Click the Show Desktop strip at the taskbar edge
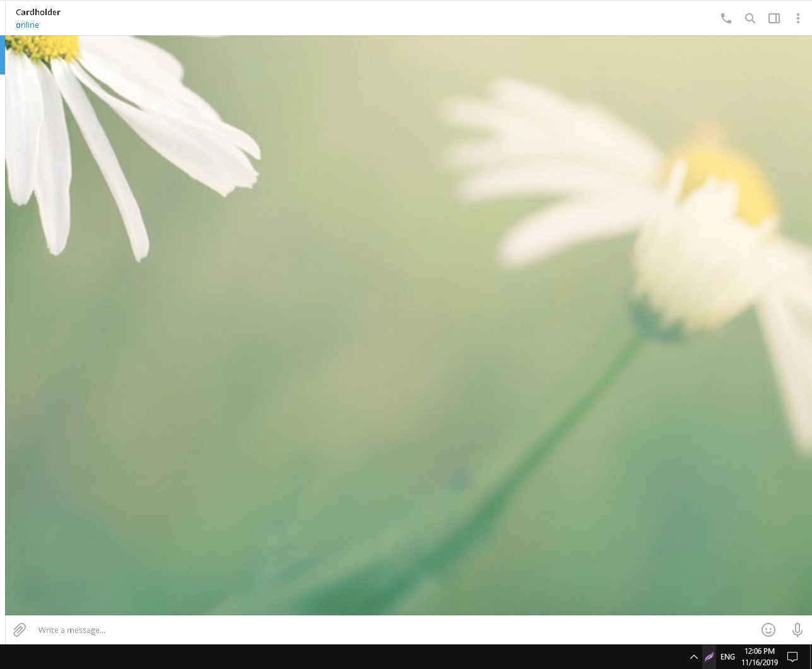812x669 pixels. coord(810,657)
